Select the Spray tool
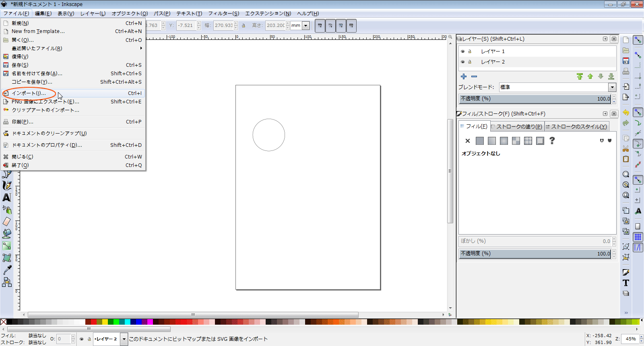This screenshot has height=346, width=644. point(7,210)
